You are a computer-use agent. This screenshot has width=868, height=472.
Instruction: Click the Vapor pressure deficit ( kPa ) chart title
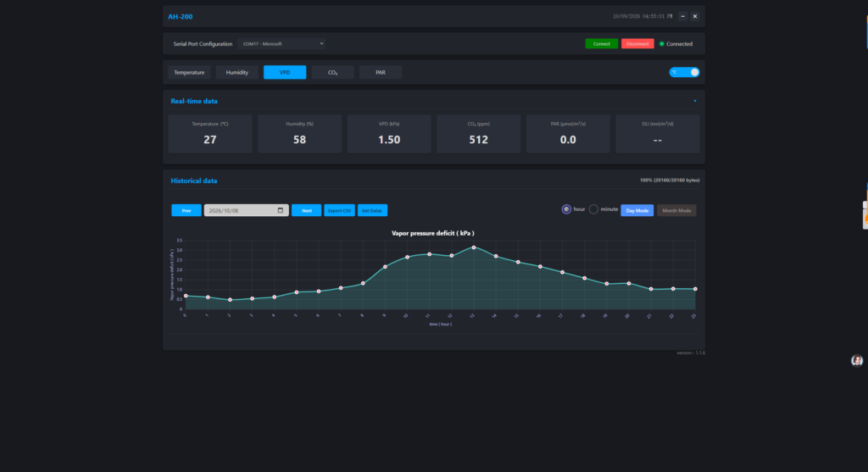(433, 233)
